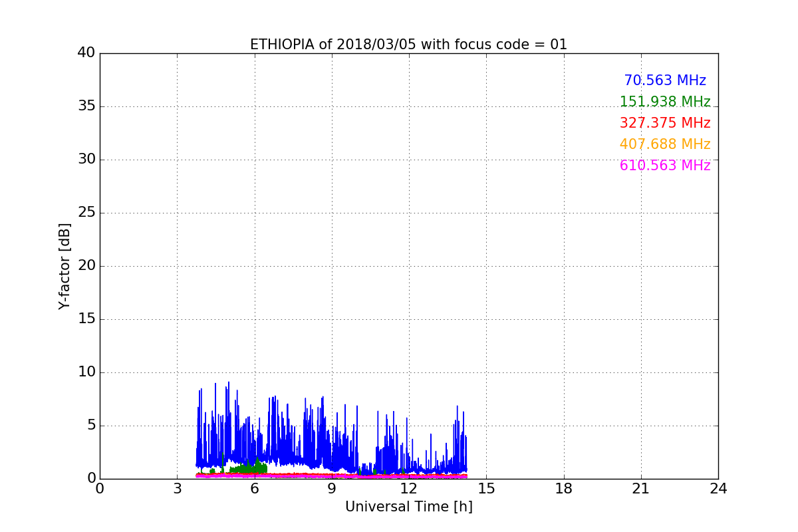Click y-axis tick value 25

point(86,213)
